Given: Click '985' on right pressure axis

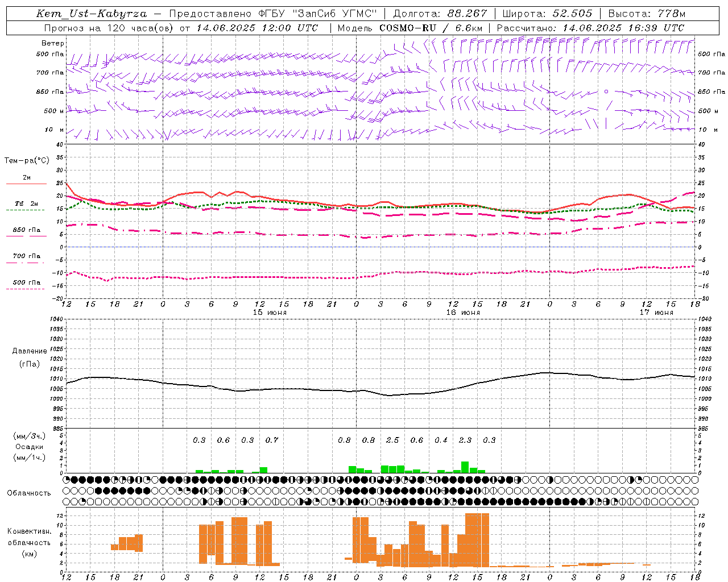Looking at the screenshot, I should 704,429.
